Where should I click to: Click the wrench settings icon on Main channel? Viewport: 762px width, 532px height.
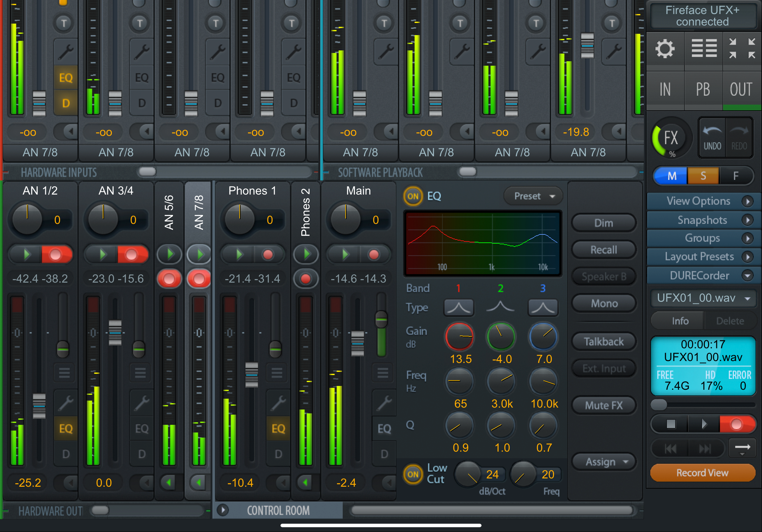coord(384,403)
